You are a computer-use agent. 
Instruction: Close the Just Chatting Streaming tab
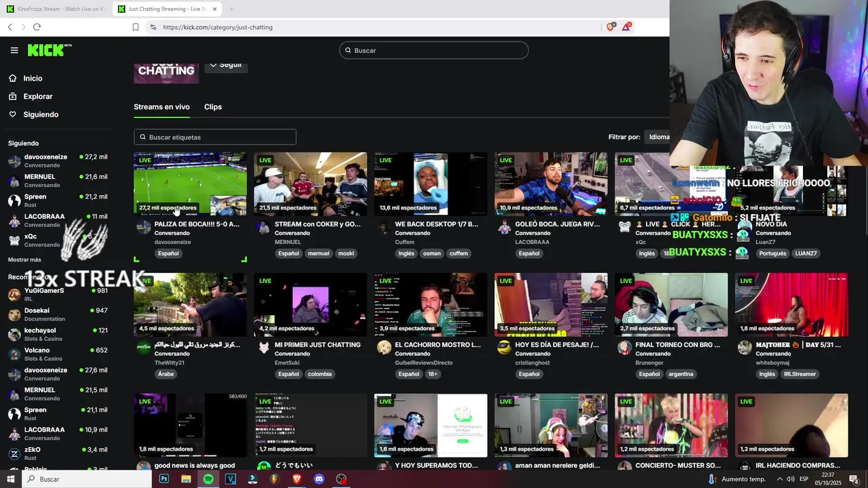click(x=215, y=9)
